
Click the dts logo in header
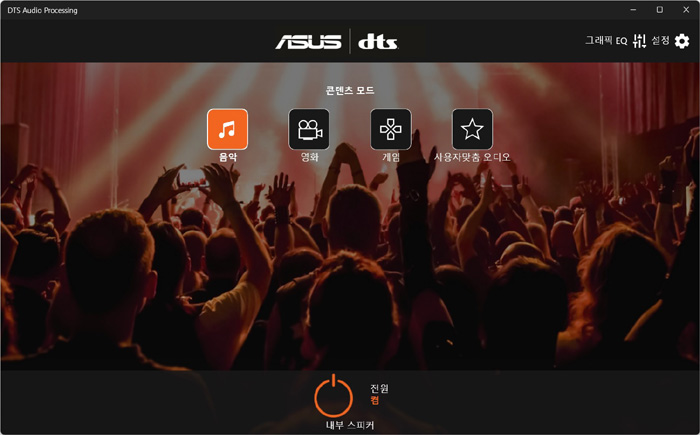coord(378,42)
